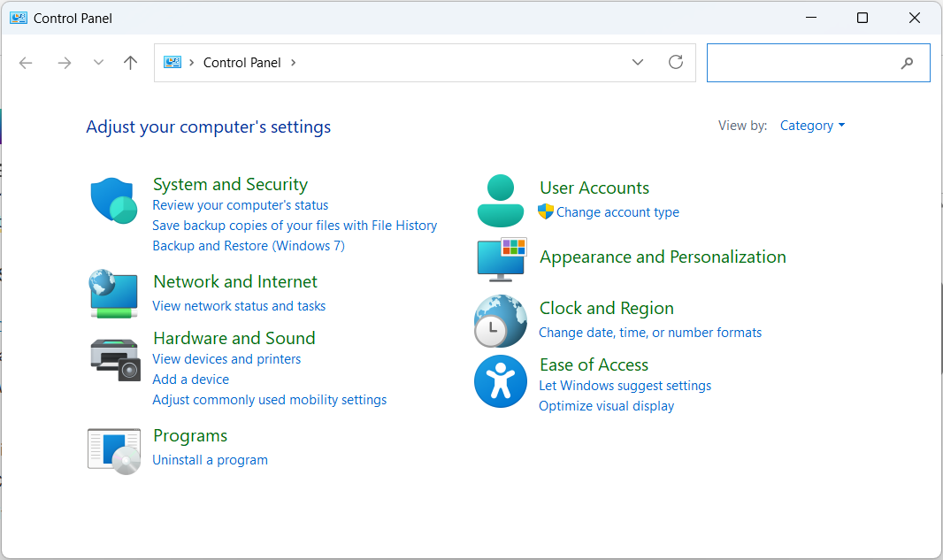Open Clock and Region heading
The image size is (943, 560).
606,308
